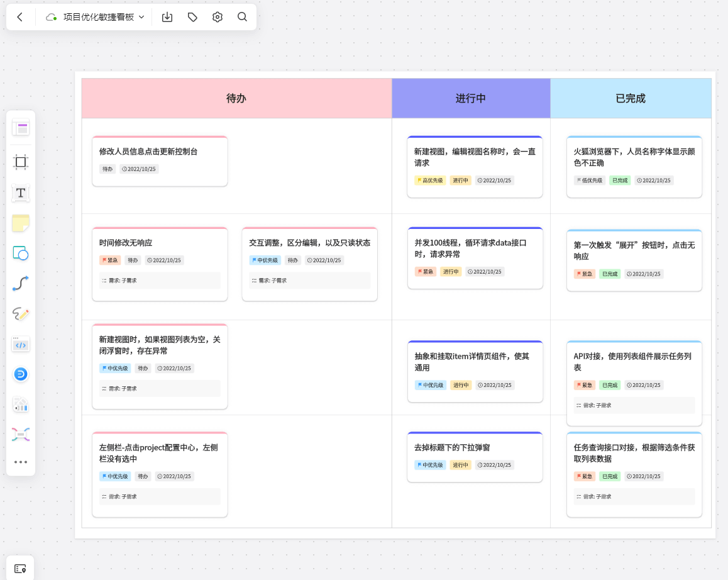
Task: Click title 抽象和挂取item详情页组件，使其通用
Action: [472, 362]
